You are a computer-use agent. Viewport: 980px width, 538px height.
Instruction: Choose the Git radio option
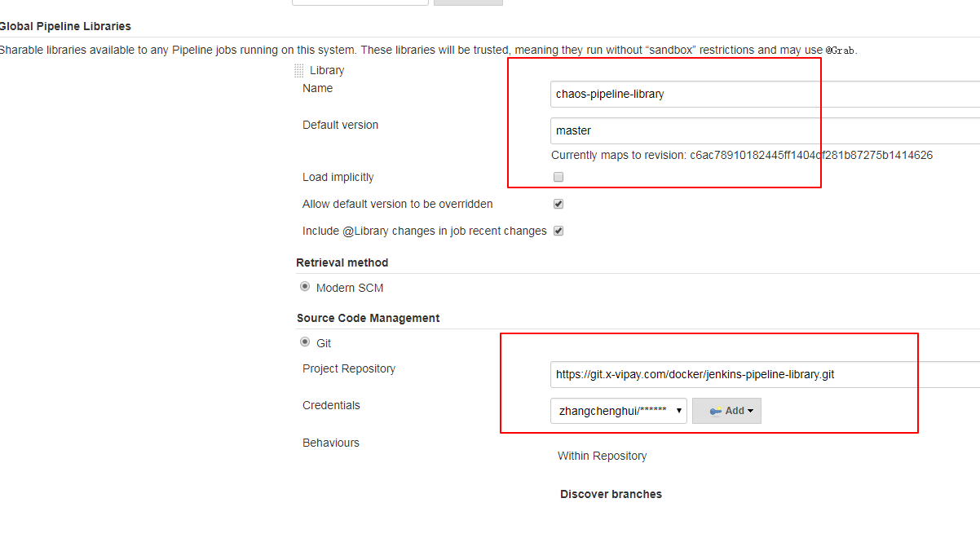[305, 343]
